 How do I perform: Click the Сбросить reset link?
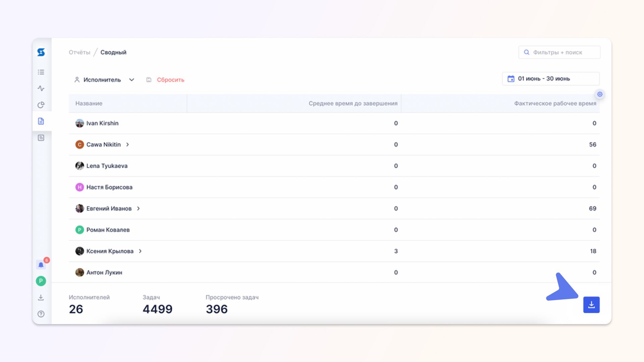(170, 80)
